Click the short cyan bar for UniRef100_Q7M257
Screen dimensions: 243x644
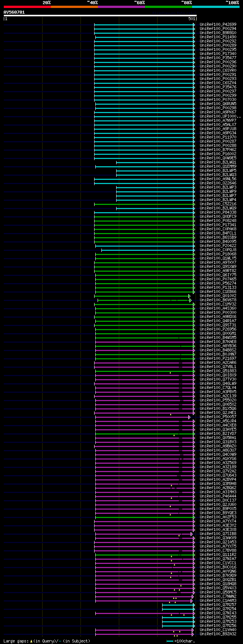[178, 605]
